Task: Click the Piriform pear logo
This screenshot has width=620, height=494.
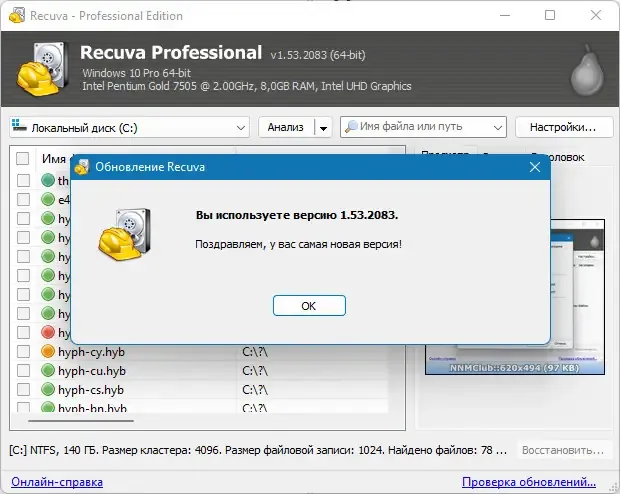Action: [587, 70]
